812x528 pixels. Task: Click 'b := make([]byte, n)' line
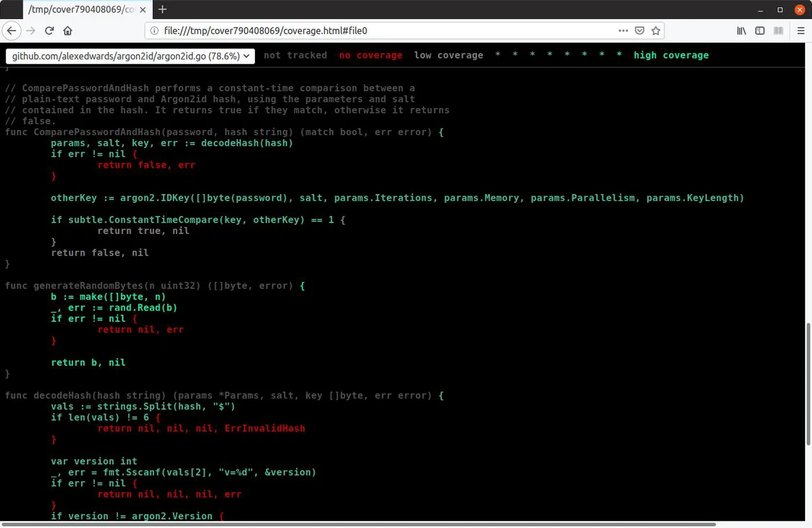click(108, 297)
